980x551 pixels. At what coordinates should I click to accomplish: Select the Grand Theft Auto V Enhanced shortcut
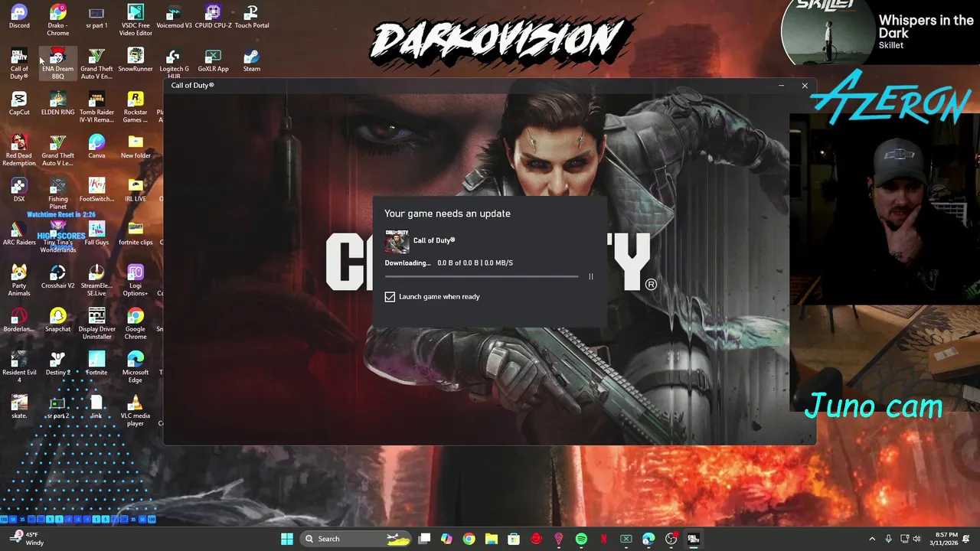[x=96, y=64]
